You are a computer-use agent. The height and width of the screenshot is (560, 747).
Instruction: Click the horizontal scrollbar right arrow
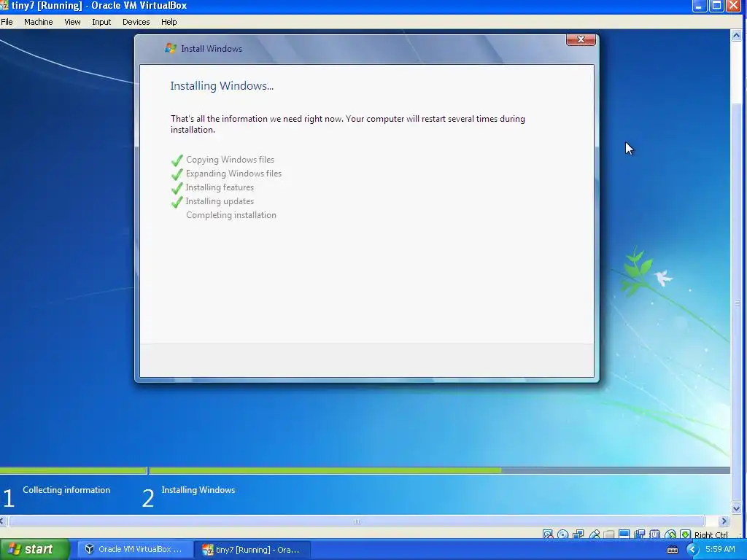(x=724, y=521)
